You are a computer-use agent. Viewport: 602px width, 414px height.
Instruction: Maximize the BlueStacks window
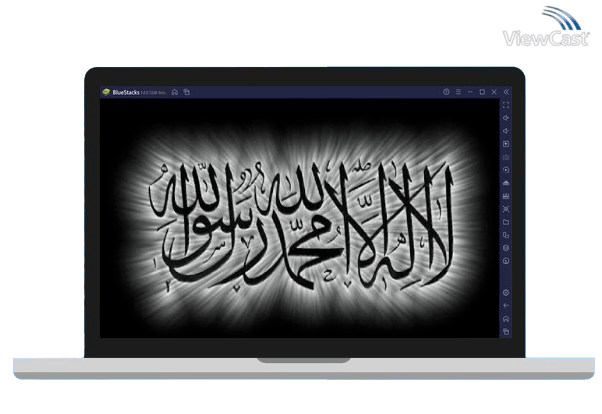[482, 92]
